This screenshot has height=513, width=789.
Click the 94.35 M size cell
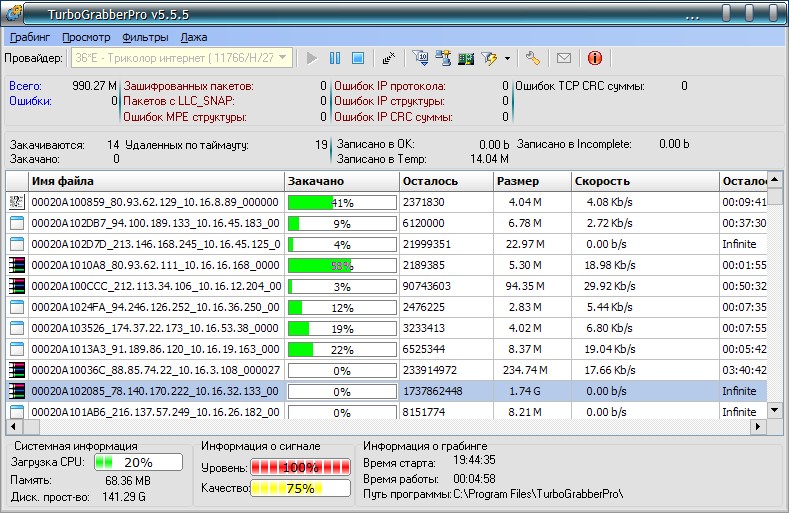point(525,286)
